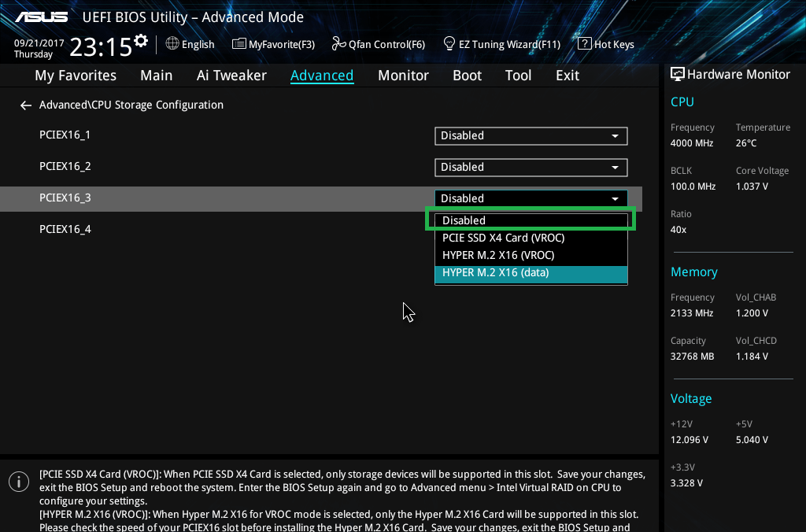Click the 1.200 V Vol_CHAB value
This screenshot has width=806, height=532.
[x=752, y=313]
